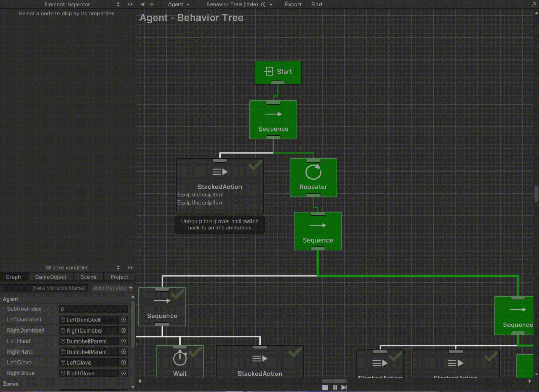Select the StackedAction node with EquipUnequipItem

coord(219,186)
